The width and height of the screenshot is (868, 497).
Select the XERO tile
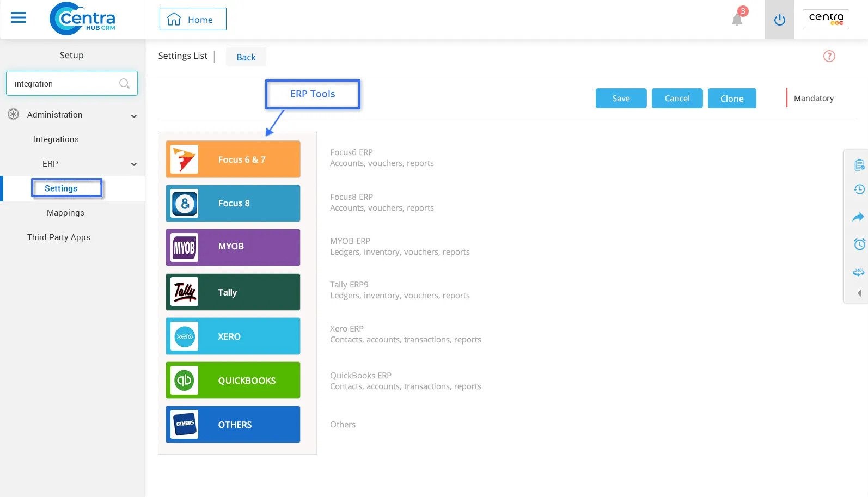pyautogui.click(x=233, y=336)
